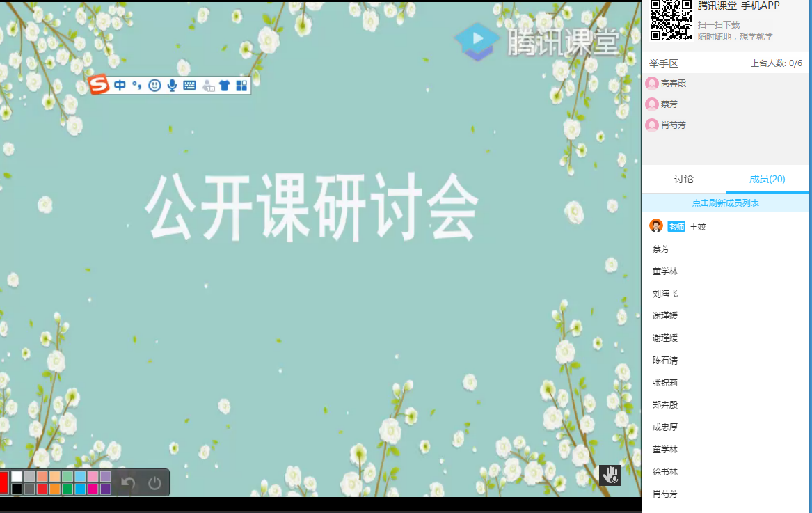Image resolution: width=812 pixels, height=513 pixels.
Task: Open the on-screen soft keyboard
Action: [x=189, y=85]
